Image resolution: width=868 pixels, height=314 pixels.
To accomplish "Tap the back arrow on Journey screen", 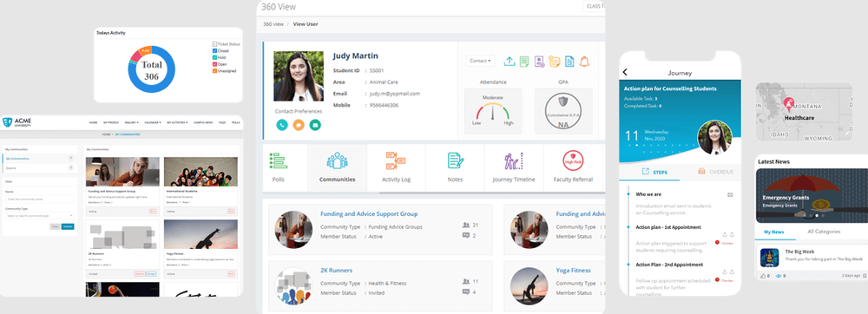I will tap(625, 72).
